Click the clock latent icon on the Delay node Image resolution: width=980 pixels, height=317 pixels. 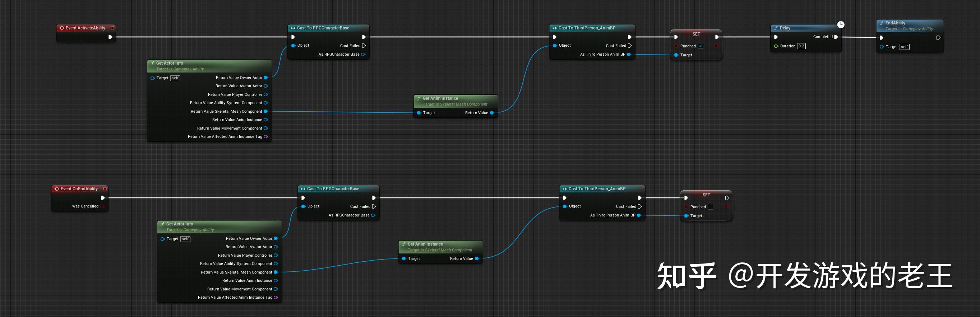(841, 24)
